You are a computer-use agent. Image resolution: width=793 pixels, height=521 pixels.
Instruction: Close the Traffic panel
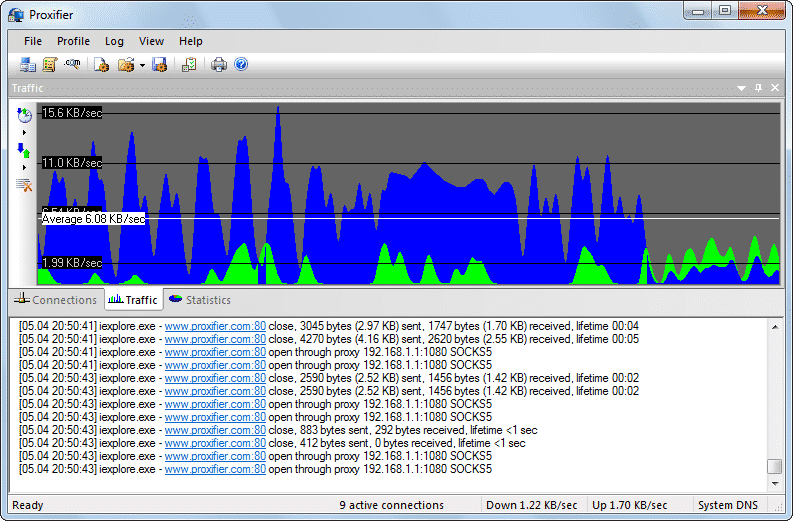tap(773, 88)
